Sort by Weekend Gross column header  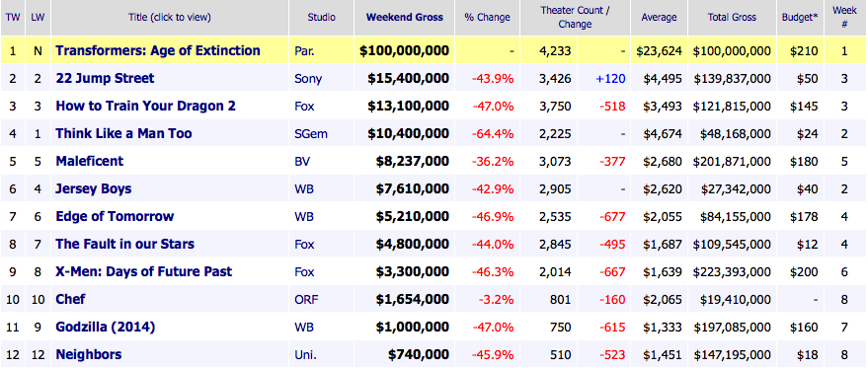point(405,17)
